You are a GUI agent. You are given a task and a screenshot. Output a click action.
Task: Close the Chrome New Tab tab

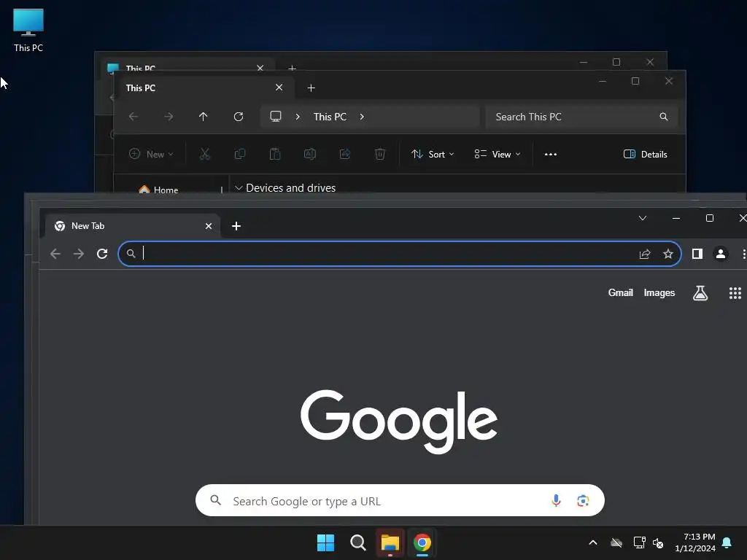click(209, 226)
